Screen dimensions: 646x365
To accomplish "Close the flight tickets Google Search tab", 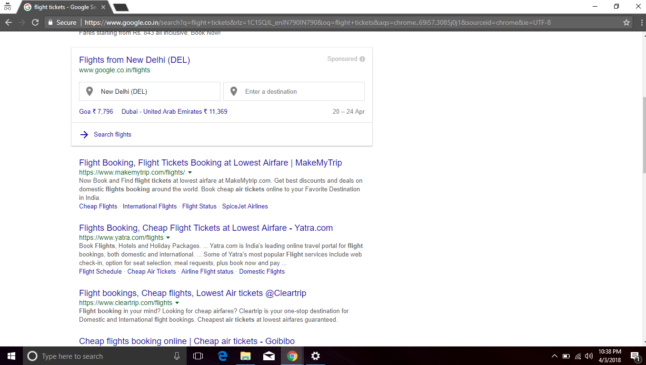I will [x=103, y=7].
